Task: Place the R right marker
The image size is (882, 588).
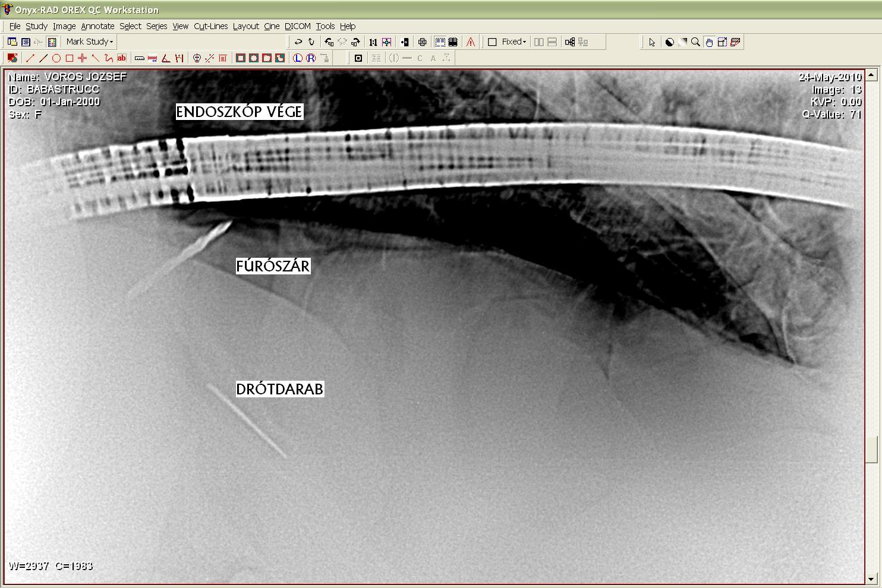Action: (x=311, y=58)
